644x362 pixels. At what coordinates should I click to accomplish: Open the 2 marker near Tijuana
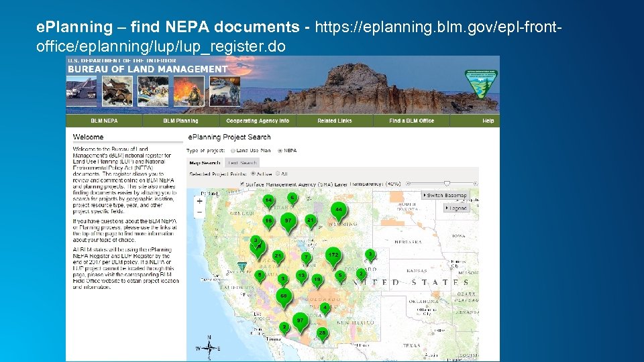click(284, 329)
